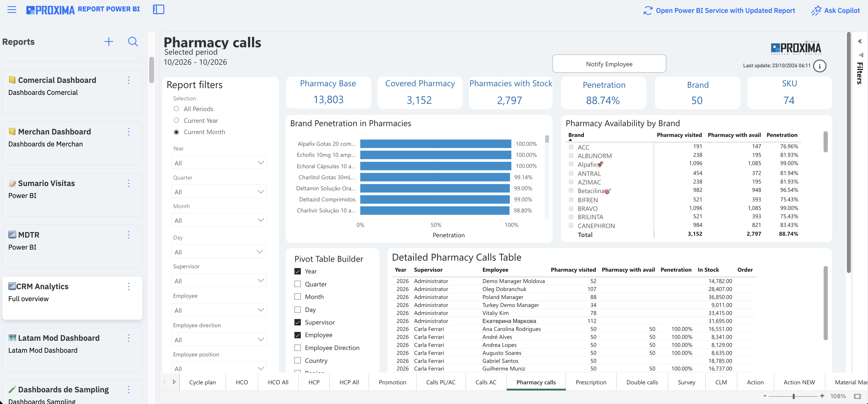Search reports using the magnifier icon
The height and width of the screenshot is (404, 868).
(133, 41)
